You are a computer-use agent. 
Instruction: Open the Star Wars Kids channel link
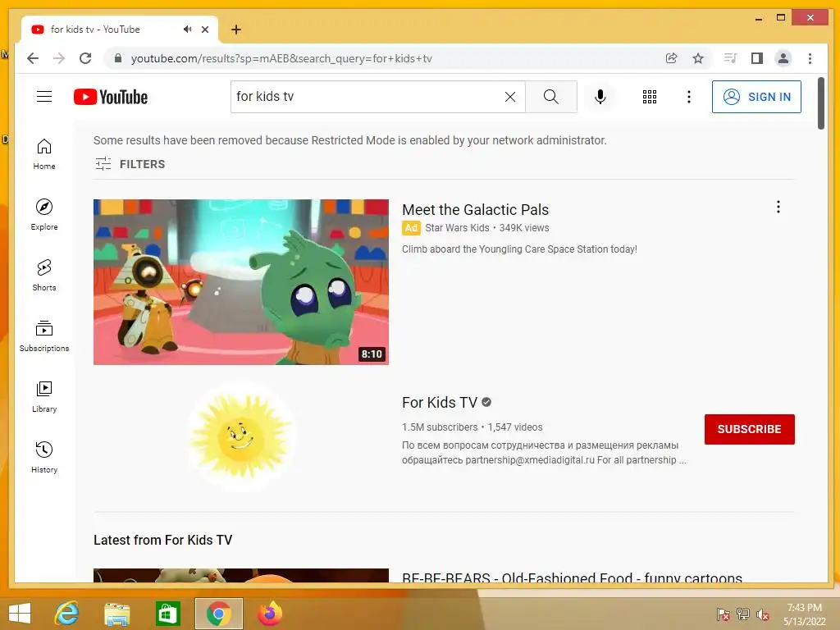coord(457,228)
